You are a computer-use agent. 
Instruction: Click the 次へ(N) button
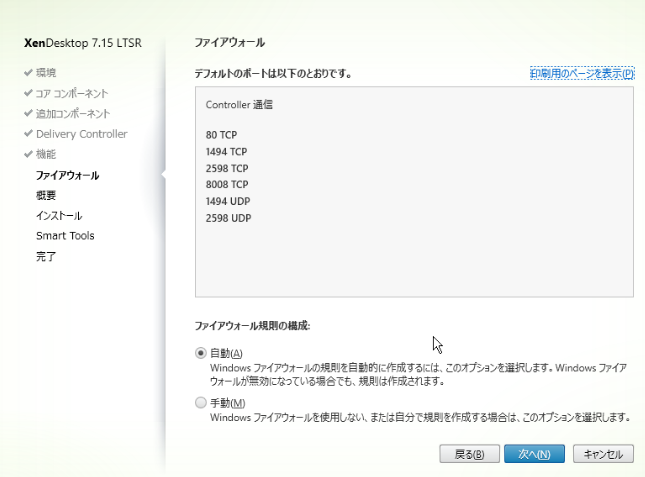pos(534,454)
